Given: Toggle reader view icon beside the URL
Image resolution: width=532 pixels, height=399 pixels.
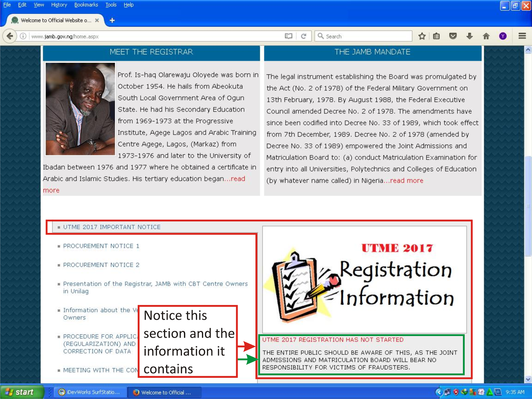Looking at the screenshot, I should pyautogui.click(x=288, y=36).
